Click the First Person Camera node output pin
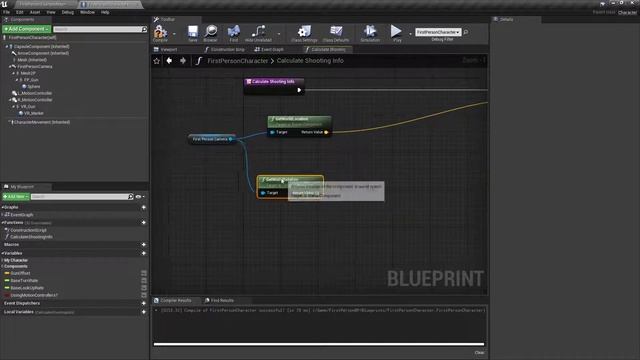The height and width of the screenshot is (360, 640). tap(231, 139)
